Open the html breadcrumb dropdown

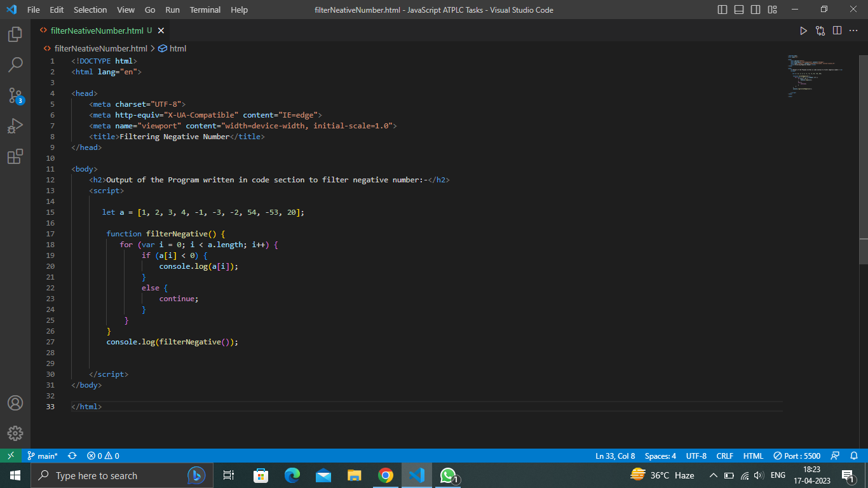(177, 48)
